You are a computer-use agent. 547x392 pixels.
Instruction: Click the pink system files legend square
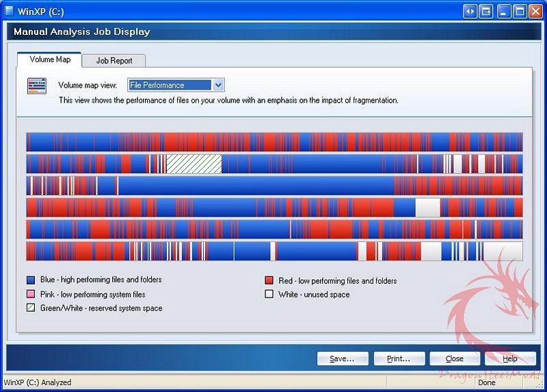(x=31, y=294)
